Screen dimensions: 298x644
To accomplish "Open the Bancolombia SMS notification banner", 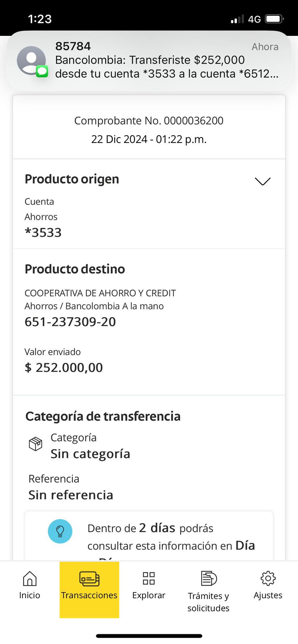I will pos(161,60).
